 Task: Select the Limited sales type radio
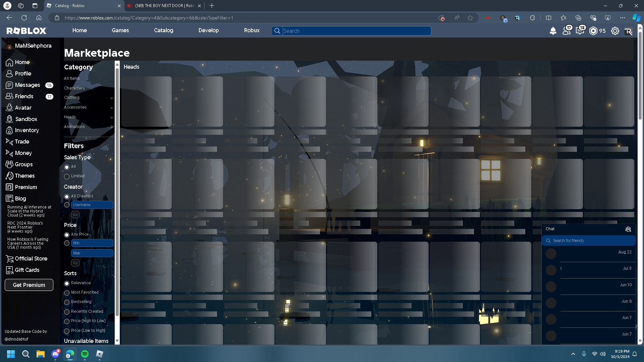click(67, 176)
